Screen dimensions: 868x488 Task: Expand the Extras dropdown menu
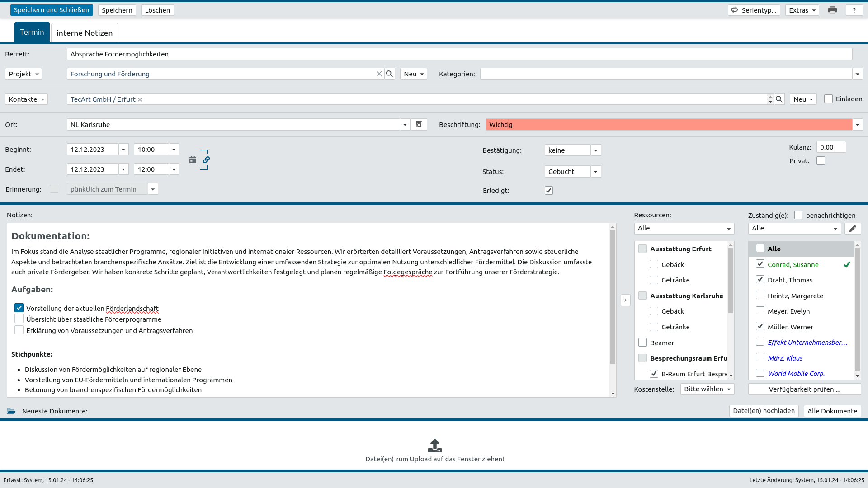pyautogui.click(x=802, y=10)
